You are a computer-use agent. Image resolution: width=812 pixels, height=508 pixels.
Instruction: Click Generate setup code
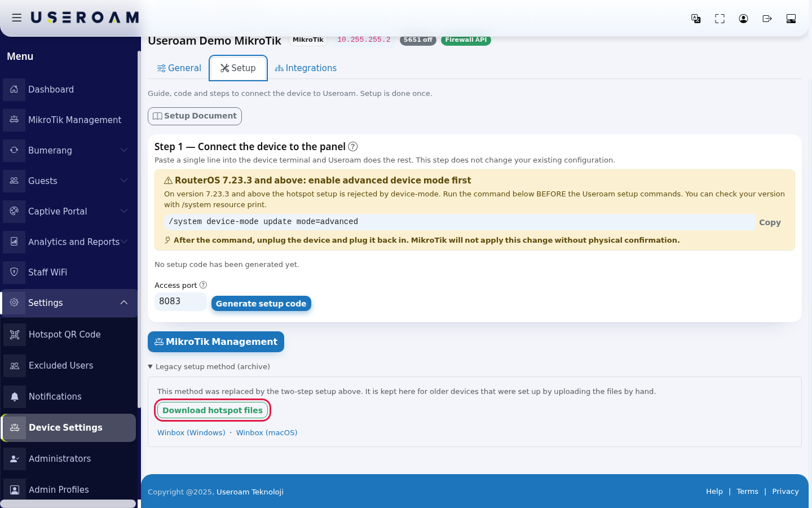coord(261,304)
